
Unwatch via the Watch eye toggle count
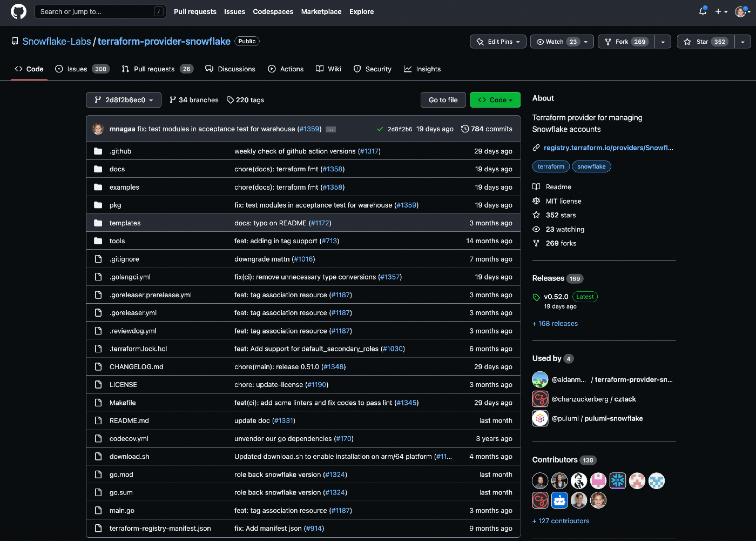coord(574,41)
